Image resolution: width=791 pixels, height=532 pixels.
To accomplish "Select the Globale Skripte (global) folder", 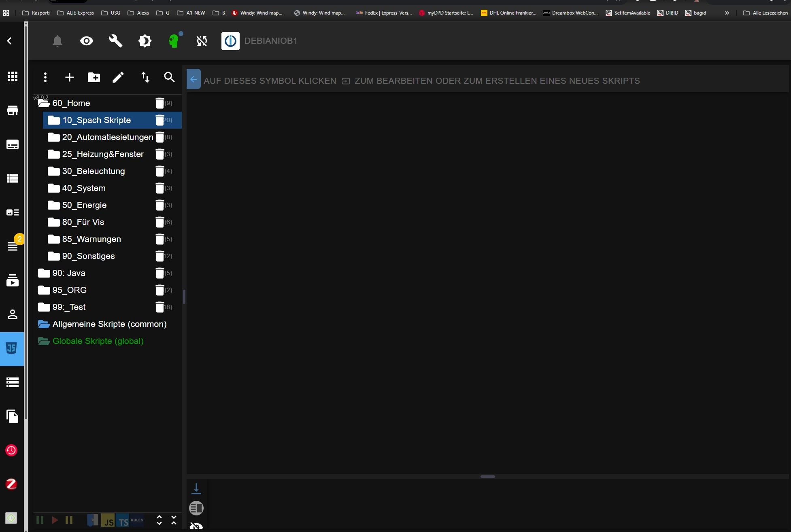I will (x=98, y=341).
